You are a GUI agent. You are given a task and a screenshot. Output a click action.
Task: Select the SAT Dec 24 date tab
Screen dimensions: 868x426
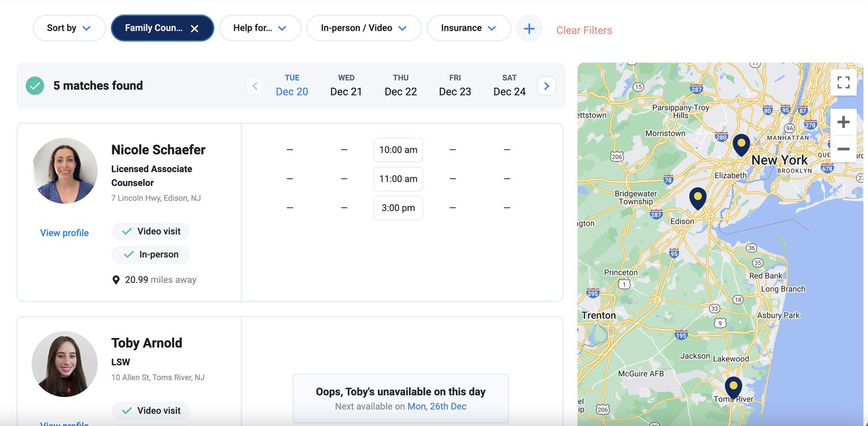point(509,85)
